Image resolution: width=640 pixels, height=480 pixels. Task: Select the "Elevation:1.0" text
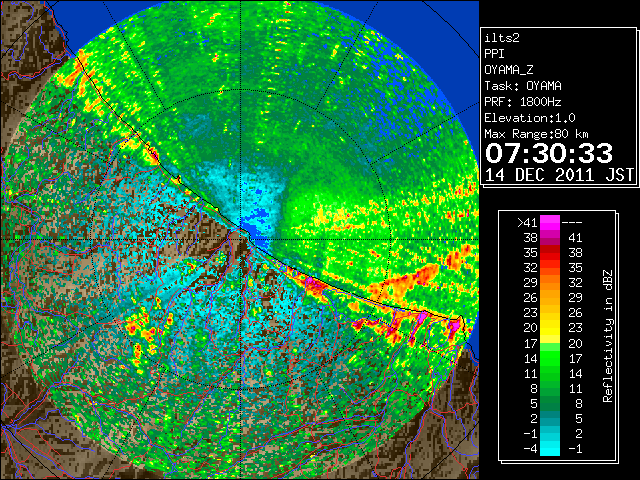530,118
